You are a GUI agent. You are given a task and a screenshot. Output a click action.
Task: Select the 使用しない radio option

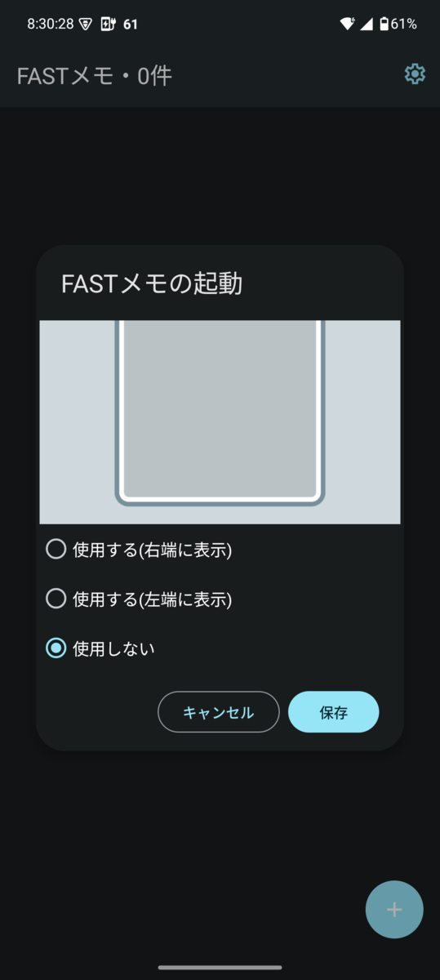point(56,648)
